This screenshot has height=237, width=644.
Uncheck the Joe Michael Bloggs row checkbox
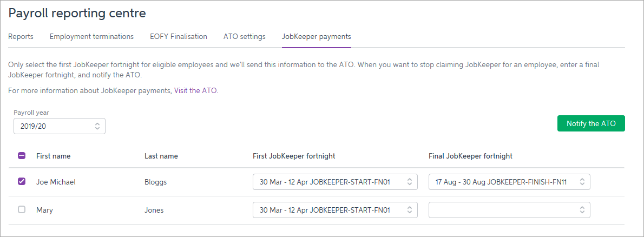22,182
